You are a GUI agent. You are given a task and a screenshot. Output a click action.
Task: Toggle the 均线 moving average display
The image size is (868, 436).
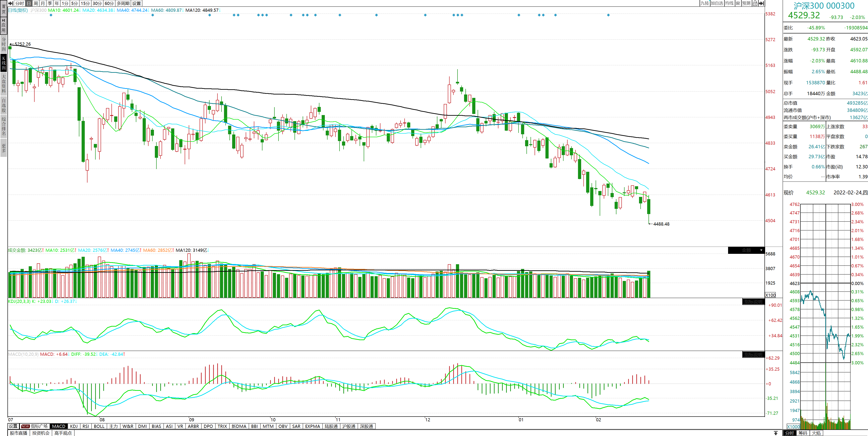[x=729, y=3]
